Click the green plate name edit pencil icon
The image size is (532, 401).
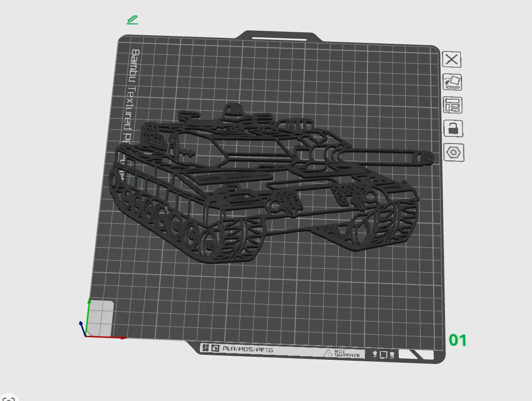click(132, 20)
